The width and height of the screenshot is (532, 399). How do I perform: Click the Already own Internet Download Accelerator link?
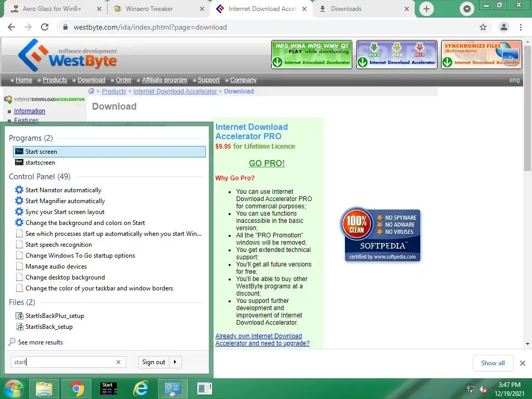(262, 340)
